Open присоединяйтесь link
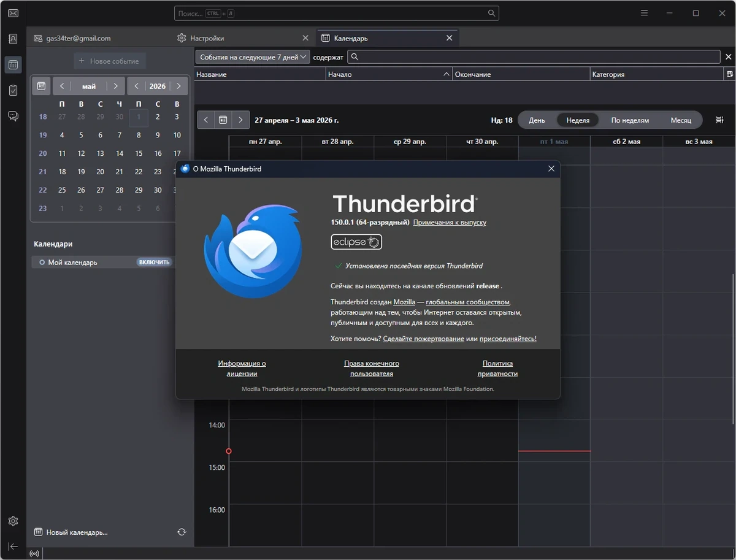Viewport: 736px width, 560px height. click(x=508, y=339)
